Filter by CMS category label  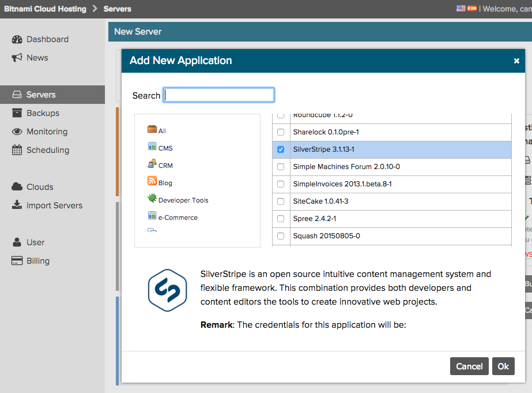tap(165, 148)
